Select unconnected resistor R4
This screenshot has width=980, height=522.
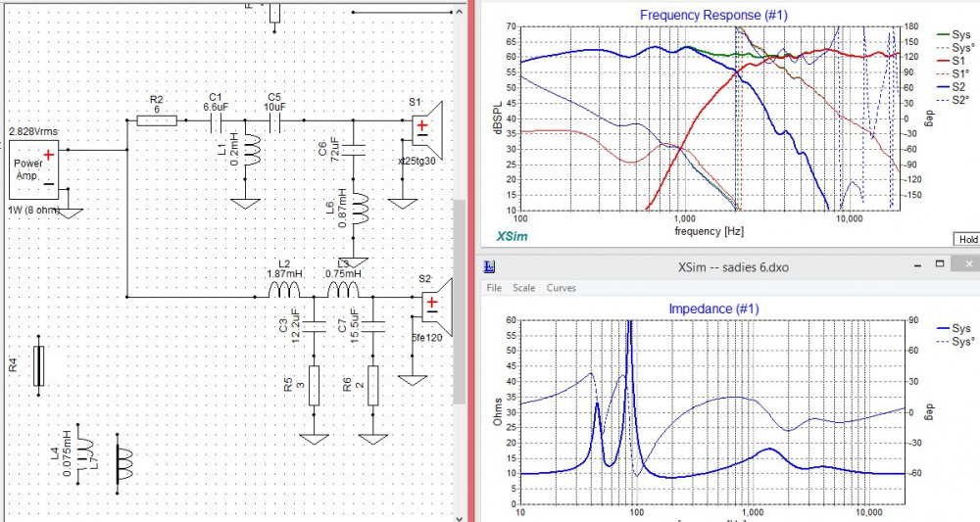point(38,366)
